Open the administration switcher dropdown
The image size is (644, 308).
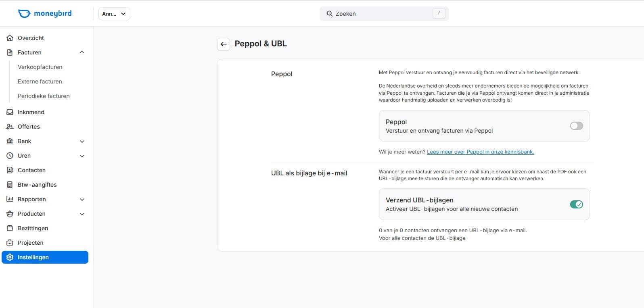coord(114,14)
